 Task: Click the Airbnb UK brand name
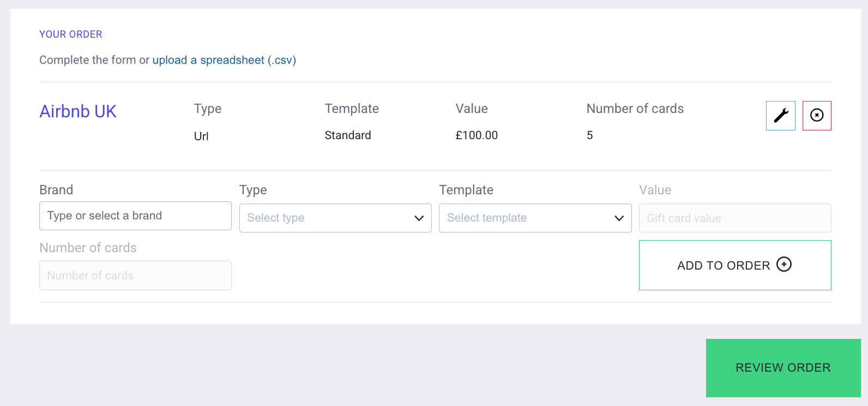pyautogui.click(x=78, y=111)
